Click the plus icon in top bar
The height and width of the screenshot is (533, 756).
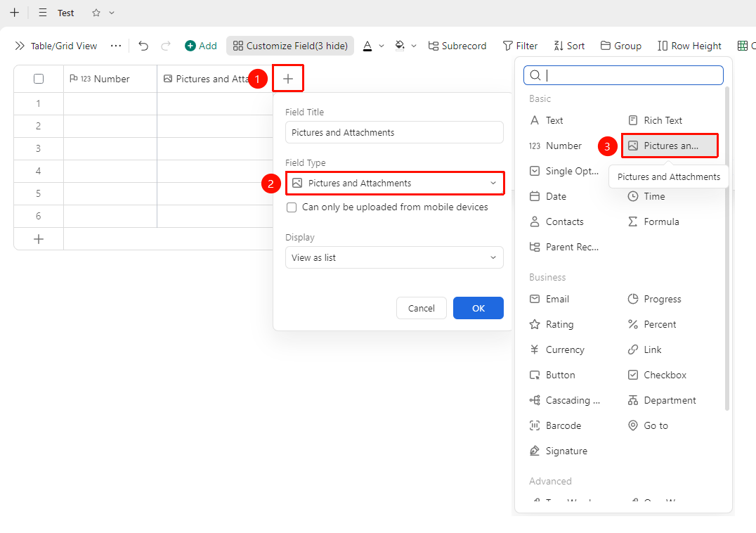click(x=15, y=13)
